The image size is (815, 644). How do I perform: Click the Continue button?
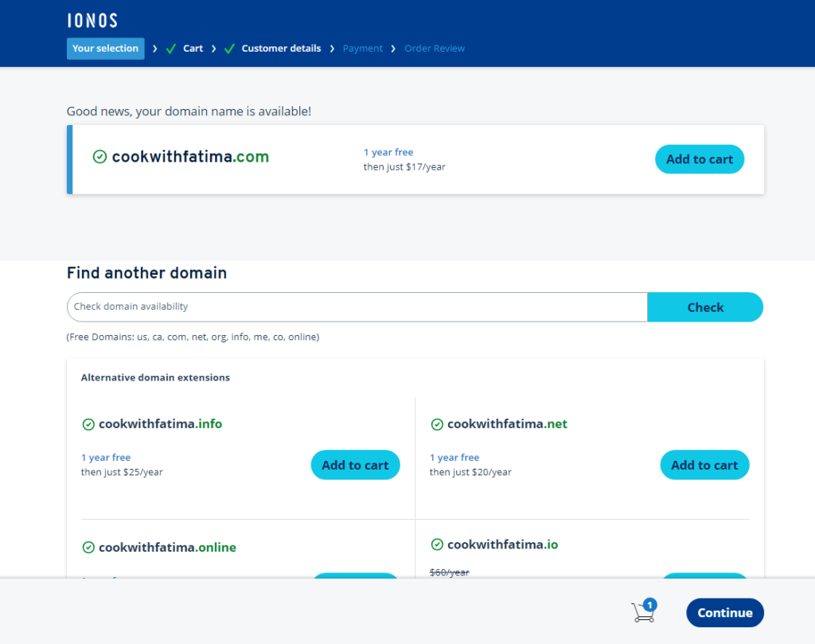[724, 613]
